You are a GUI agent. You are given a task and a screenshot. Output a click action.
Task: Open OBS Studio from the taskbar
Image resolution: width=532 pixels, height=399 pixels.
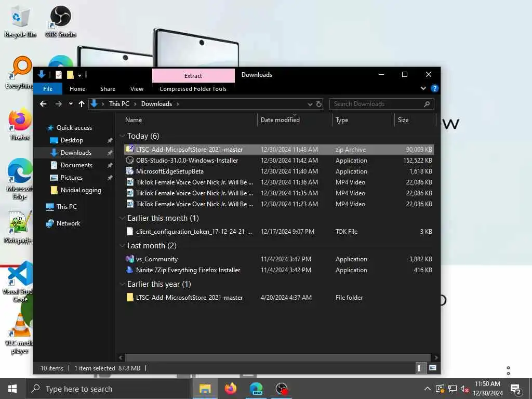[282, 389]
